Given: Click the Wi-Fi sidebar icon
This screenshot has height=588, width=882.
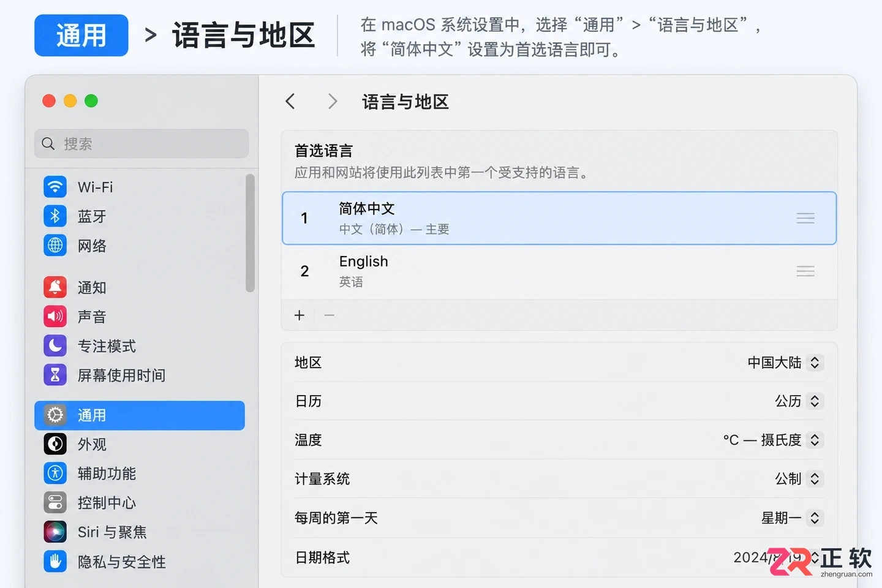Looking at the screenshot, I should (x=55, y=187).
